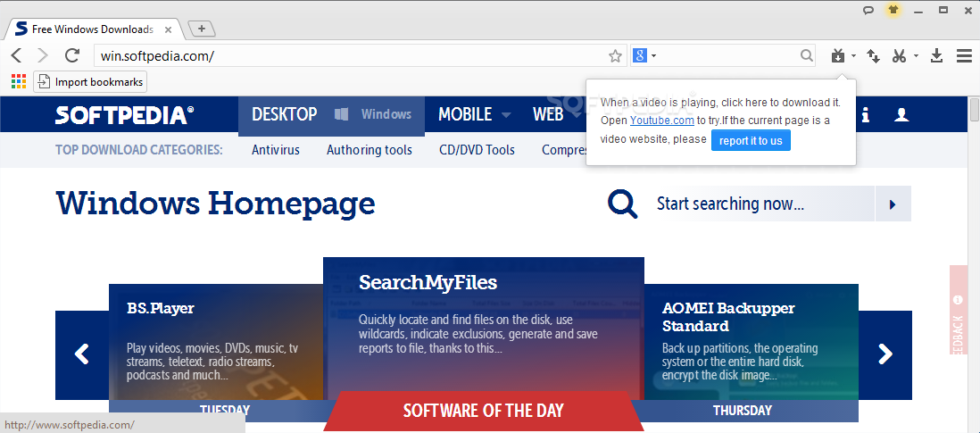
Task: Click the Google search engine icon
Action: (639, 55)
